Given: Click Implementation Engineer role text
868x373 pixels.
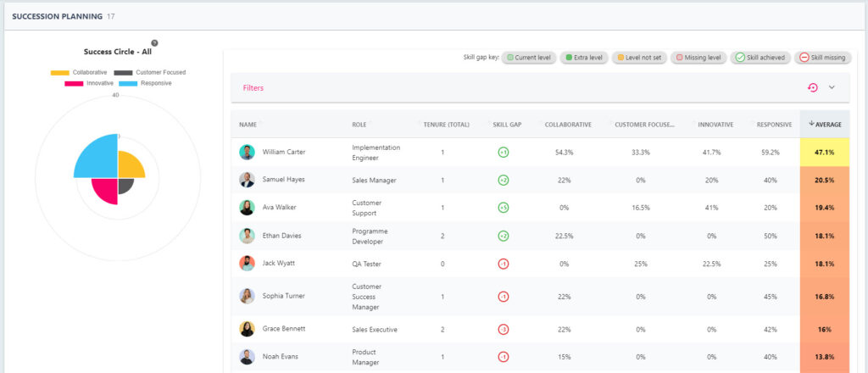Looking at the screenshot, I should point(376,153).
